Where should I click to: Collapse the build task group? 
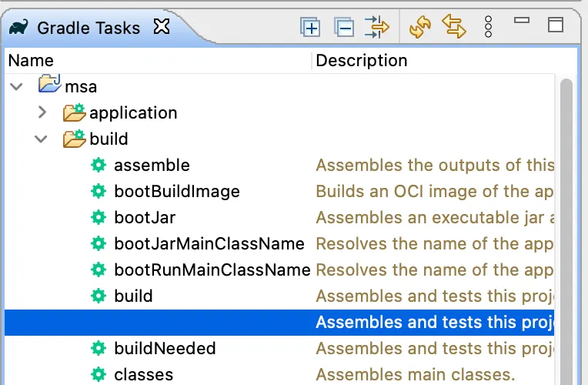click(x=42, y=139)
